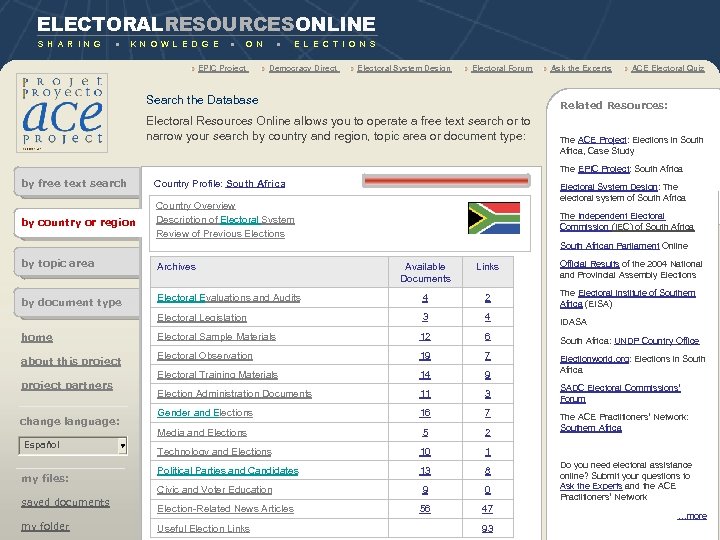Open Political Parties and Candidates archive

pos(228,471)
